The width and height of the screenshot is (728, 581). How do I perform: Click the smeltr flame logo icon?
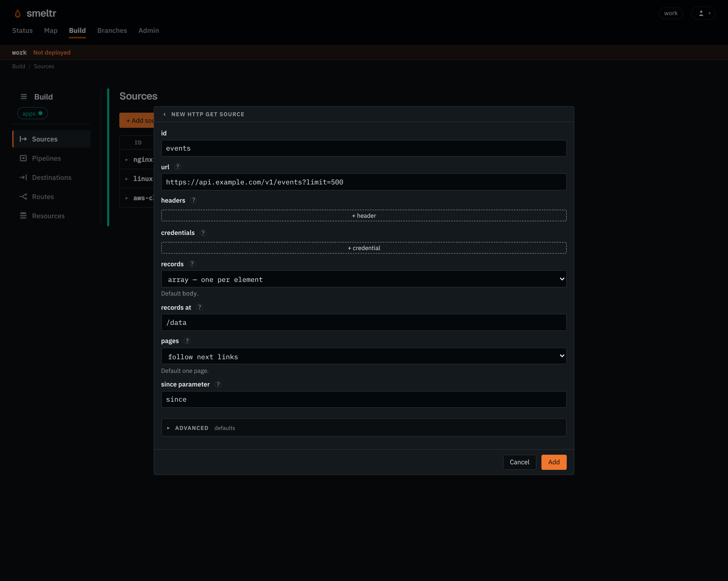coord(17,13)
